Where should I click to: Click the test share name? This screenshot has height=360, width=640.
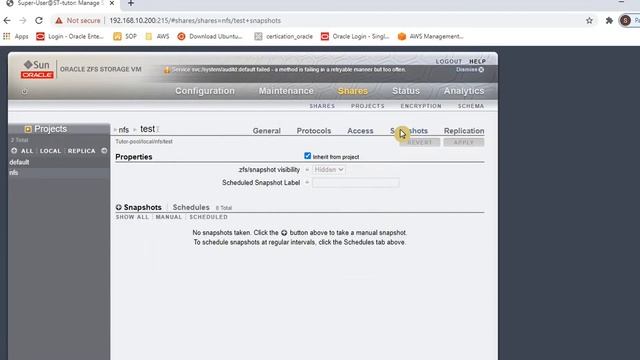pos(147,129)
